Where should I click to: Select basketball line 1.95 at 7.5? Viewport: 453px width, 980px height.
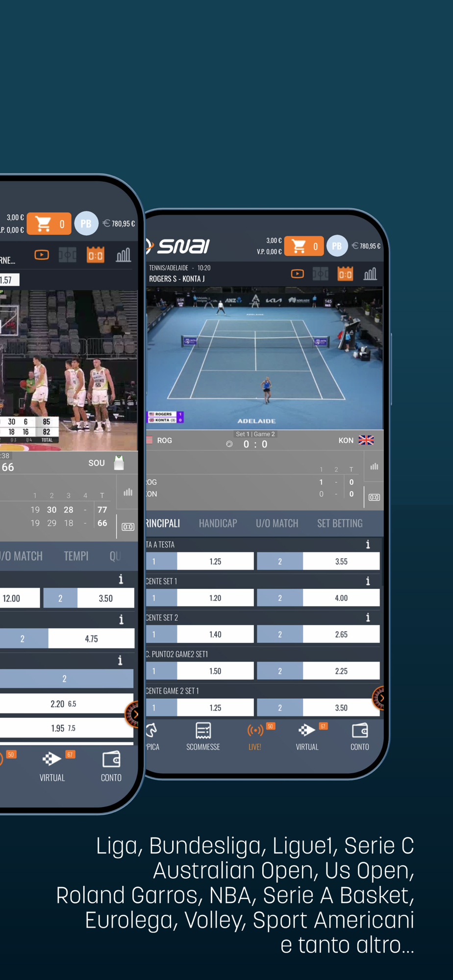[67, 728]
